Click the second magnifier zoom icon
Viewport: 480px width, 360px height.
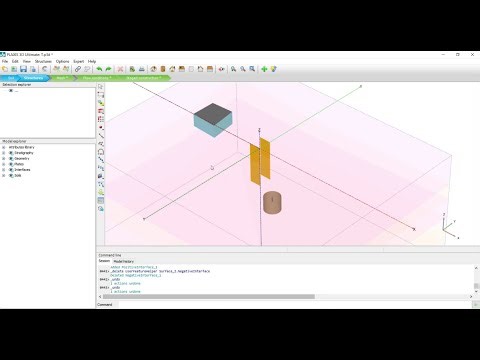coord(243,69)
